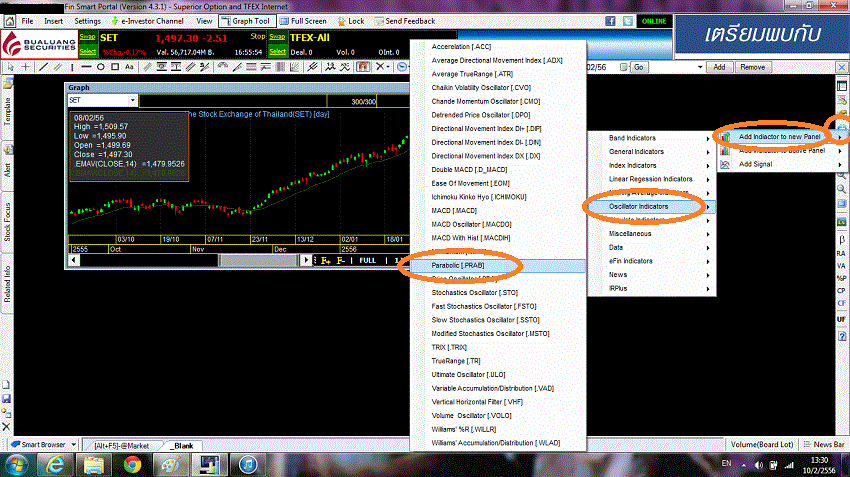Image resolution: width=850 pixels, height=477 pixels.
Task: Open the View menu
Action: (204, 21)
